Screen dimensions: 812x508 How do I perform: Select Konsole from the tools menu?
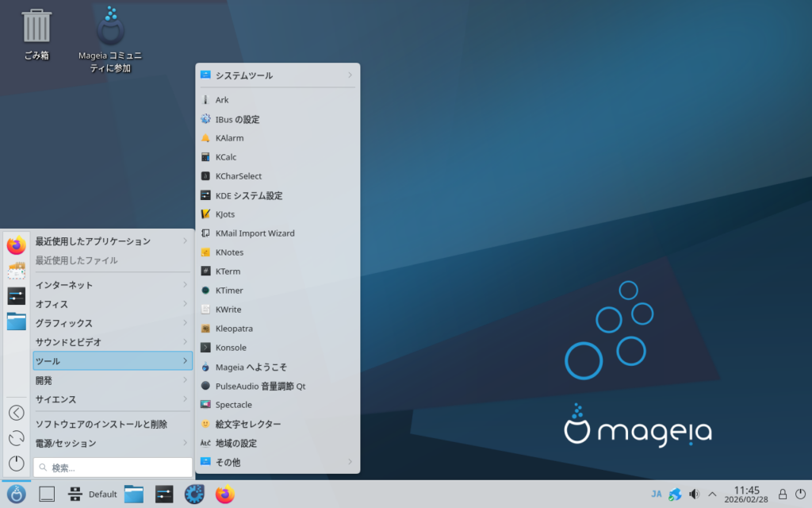coord(231,348)
